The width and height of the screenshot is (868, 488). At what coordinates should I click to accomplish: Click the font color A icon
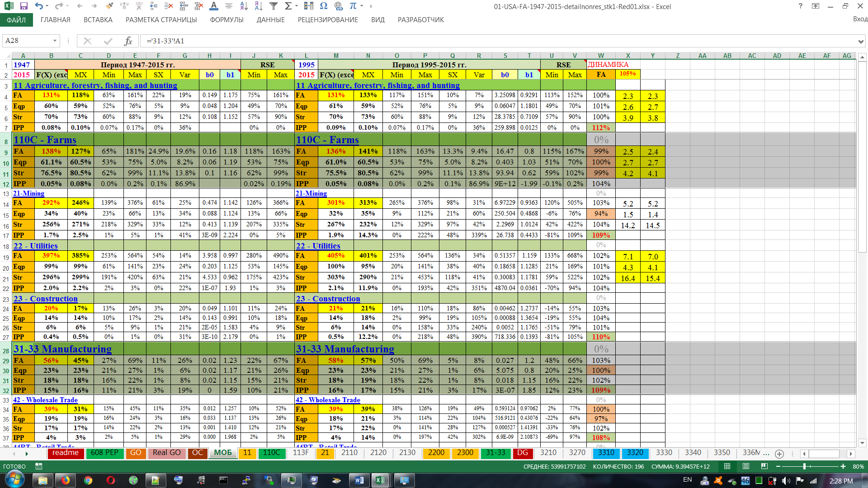coord(214,6)
